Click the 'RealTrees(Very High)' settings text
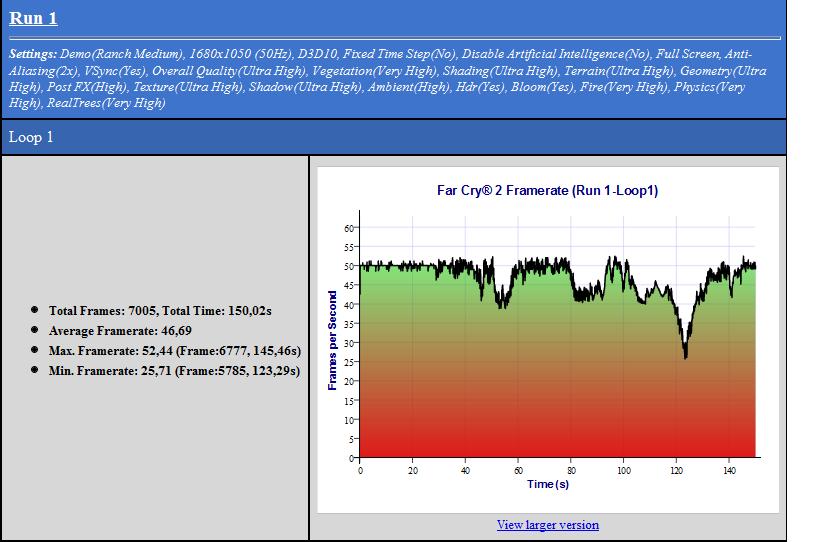The width and height of the screenshot is (840, 542). click(x=106, y=103)
